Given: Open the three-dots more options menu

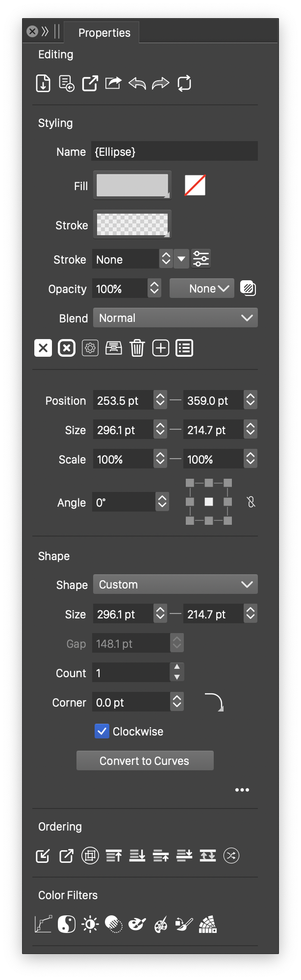Looking at the screenshot, I should 242,790.
